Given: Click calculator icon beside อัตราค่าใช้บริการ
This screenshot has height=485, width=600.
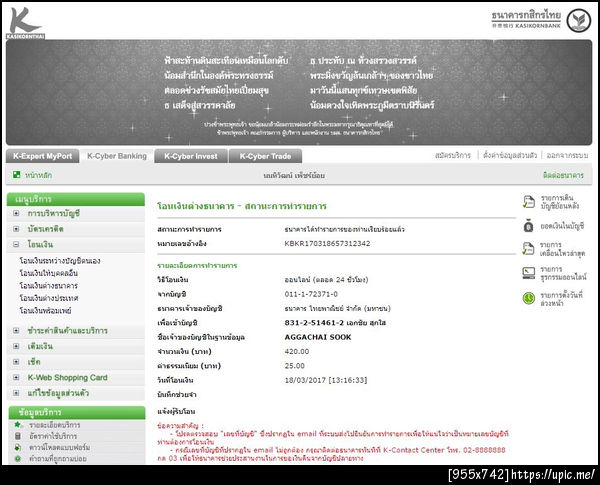Looking at the screenshot, I should (18, 436).
